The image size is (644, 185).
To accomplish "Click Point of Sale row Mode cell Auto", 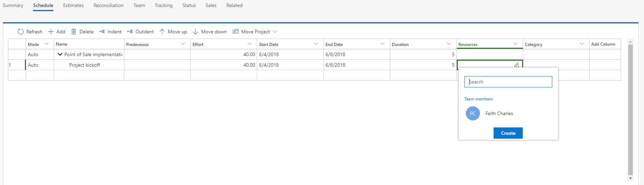I will 40,54.
